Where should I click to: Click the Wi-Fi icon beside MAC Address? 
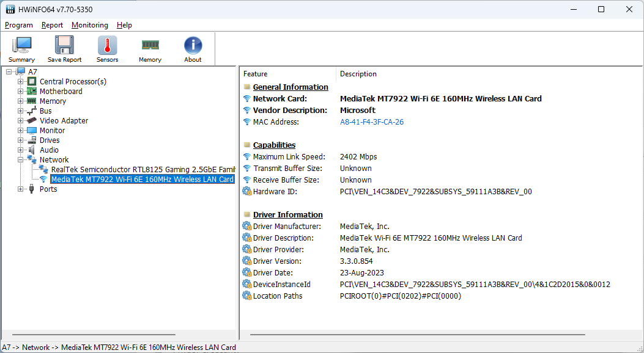pyautogui.click(x=247, y=122)
